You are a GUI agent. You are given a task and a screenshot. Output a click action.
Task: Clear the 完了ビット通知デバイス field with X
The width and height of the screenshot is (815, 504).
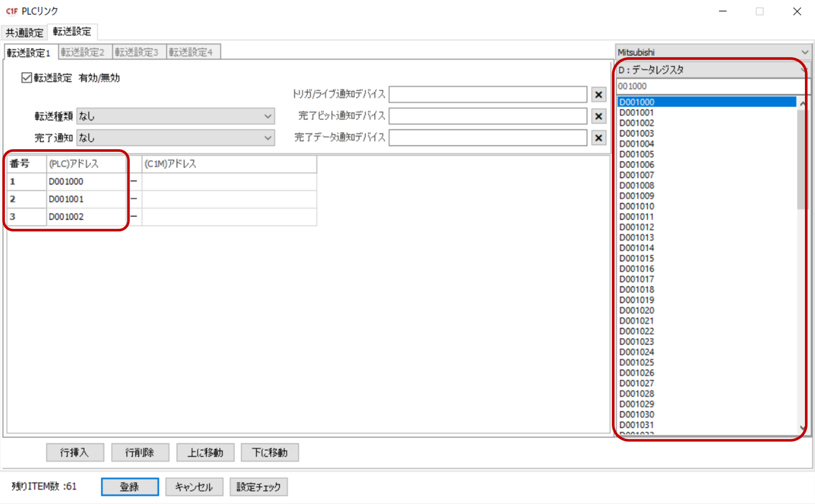(x=599, y=116)
